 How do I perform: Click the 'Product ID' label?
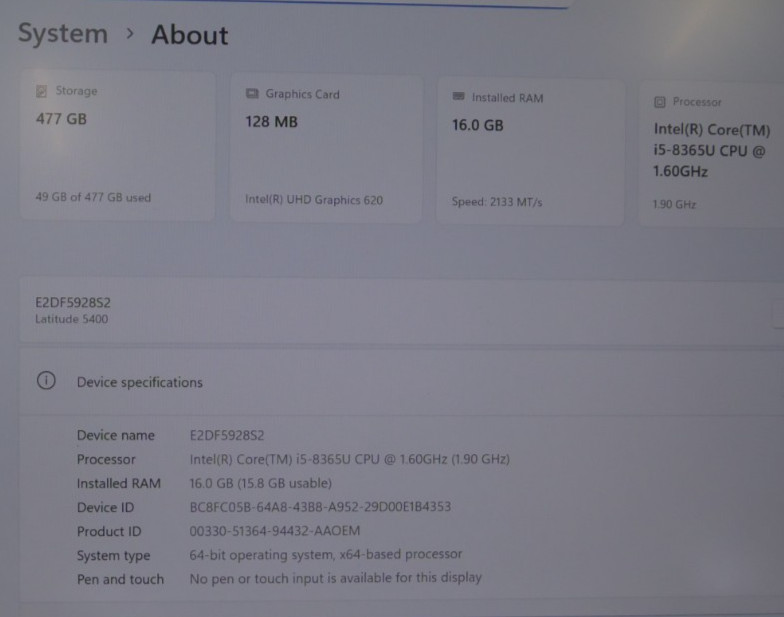pos(109,531)
